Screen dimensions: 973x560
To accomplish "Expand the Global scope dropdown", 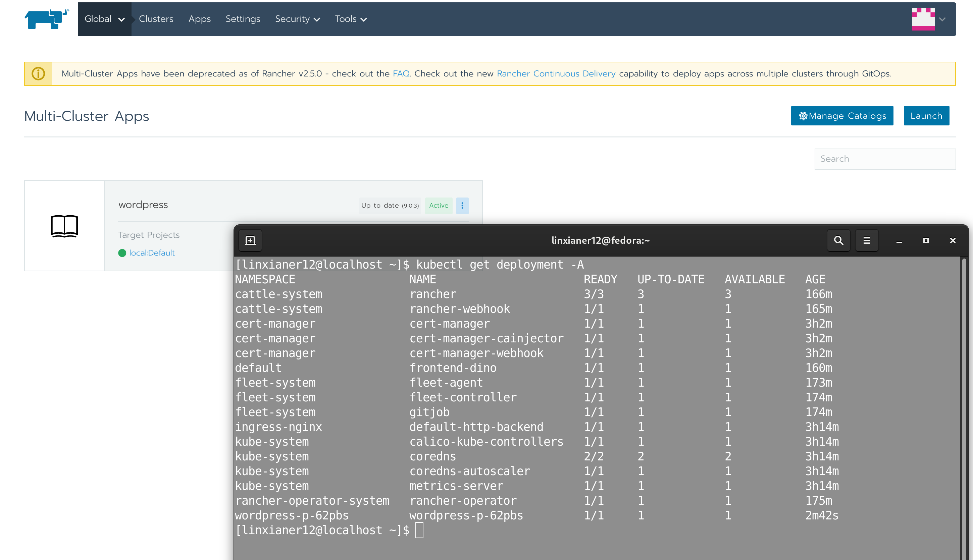I will pos(104,19).
